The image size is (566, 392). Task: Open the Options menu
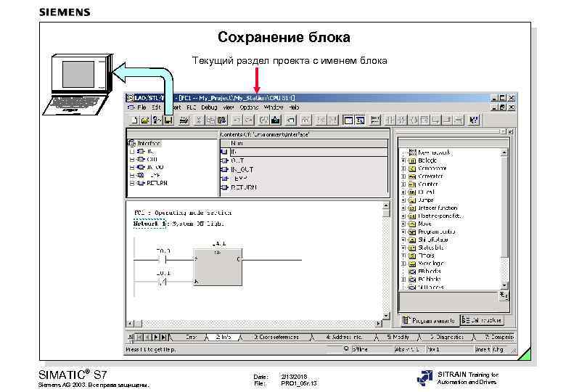[249, 107]
